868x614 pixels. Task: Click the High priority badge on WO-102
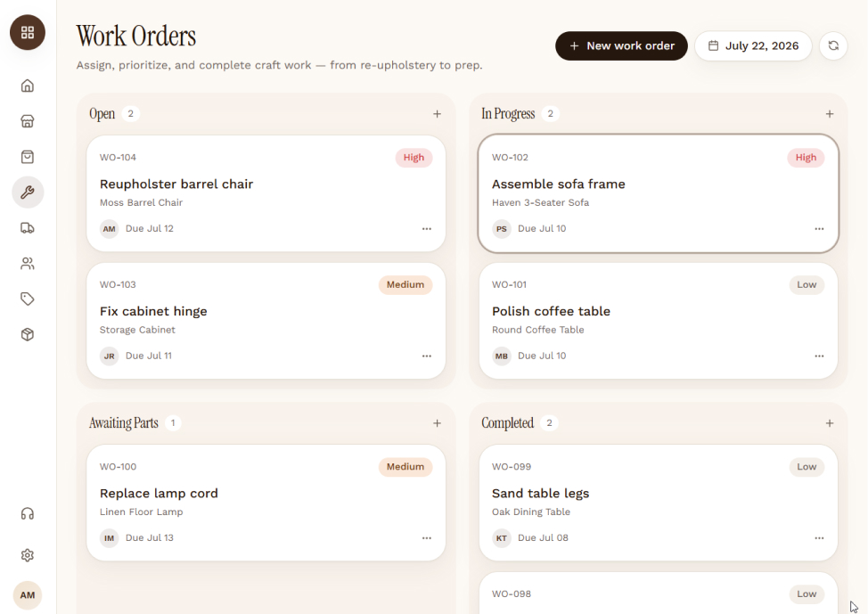806,157
